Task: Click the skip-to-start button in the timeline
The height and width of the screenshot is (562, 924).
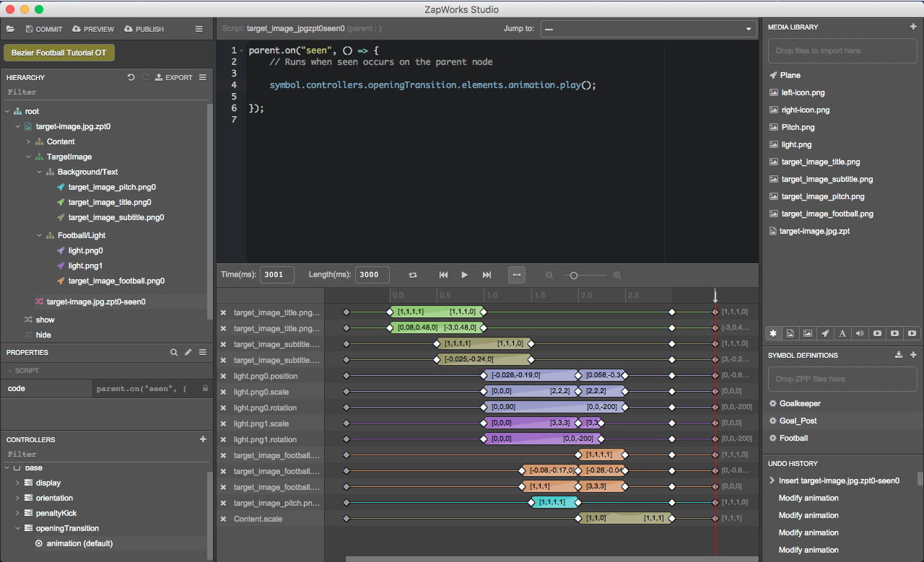Action: coord(443,275)
